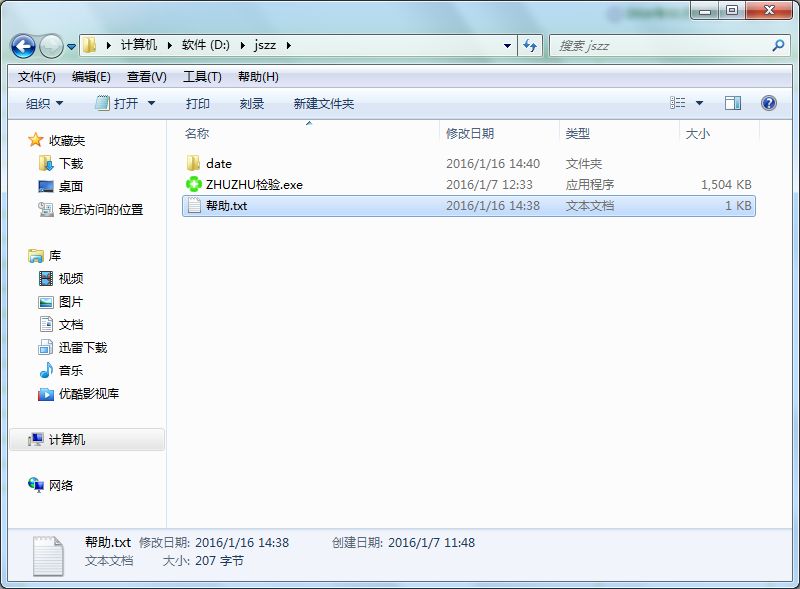Viewport: 800px width, 589px height.
Task: Launch the ZHUZHU检验.exe application
Action: (x=253, y=184)
